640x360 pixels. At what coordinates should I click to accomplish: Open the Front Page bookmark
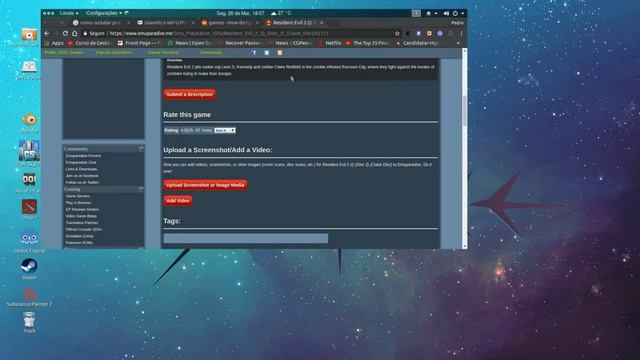click(x=140, y=43)
